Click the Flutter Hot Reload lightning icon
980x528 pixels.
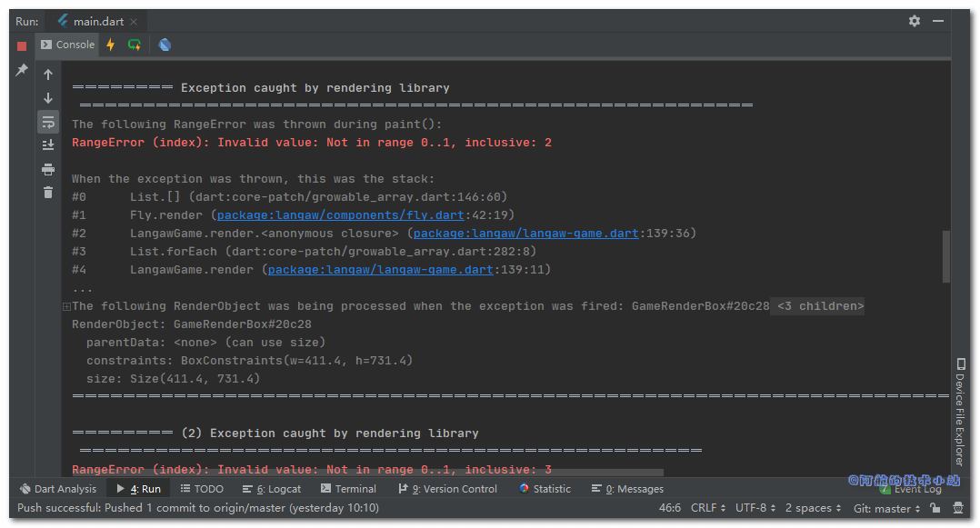coord(111,45)
